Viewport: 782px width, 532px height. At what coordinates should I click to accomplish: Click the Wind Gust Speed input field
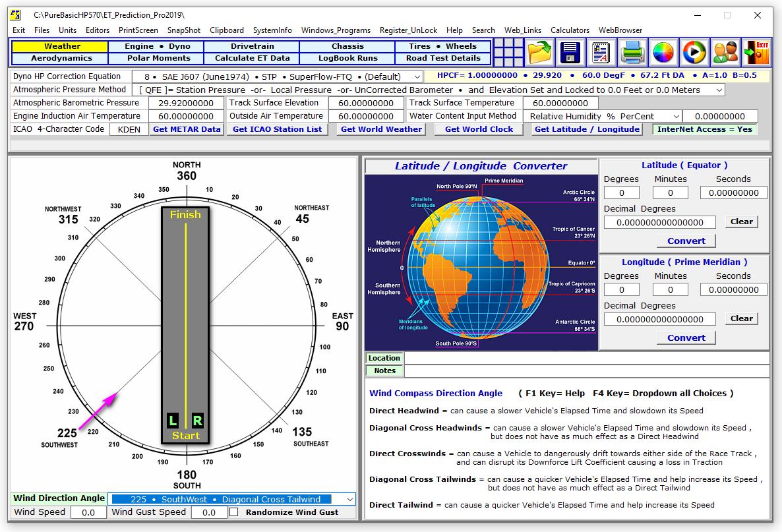pos(209,512)
